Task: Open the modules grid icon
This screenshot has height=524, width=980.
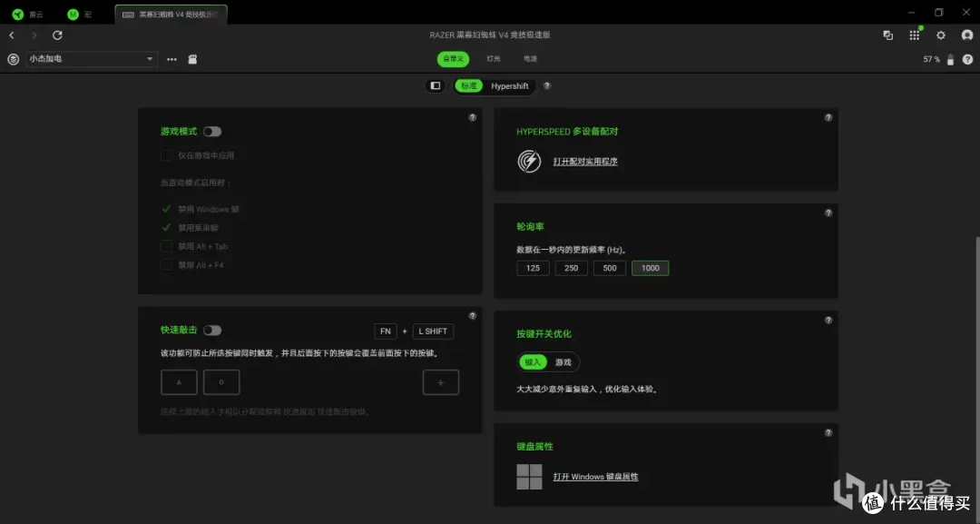Action: [915, 35]
